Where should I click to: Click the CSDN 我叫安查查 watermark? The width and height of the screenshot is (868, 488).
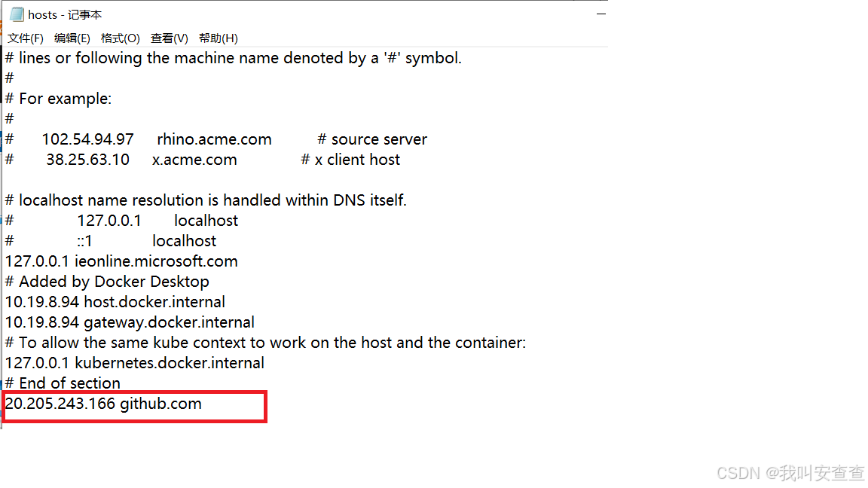click(788, 473)
